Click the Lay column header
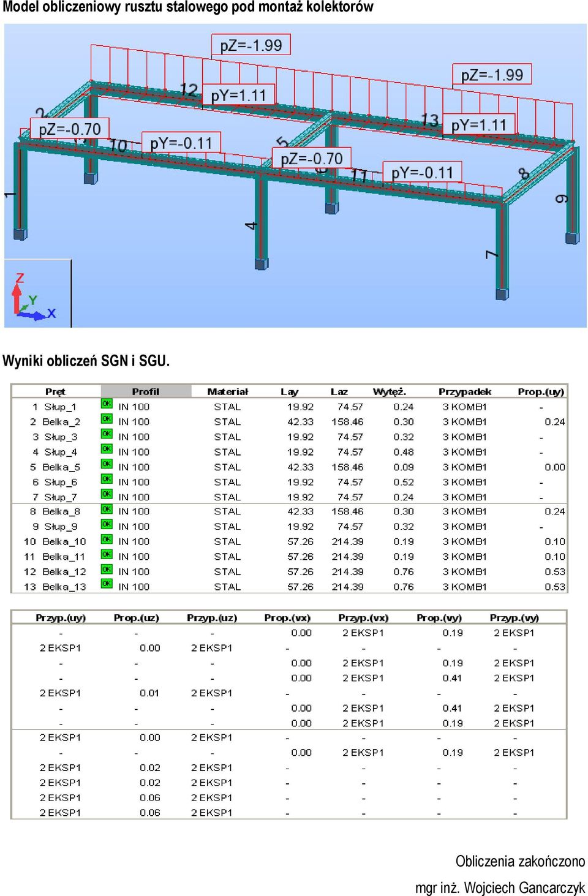Viewport: 588px width, 896px height. point(289,391)
